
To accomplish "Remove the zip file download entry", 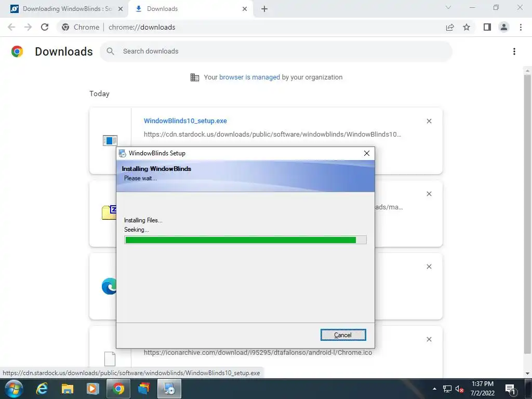I will 429,194.
